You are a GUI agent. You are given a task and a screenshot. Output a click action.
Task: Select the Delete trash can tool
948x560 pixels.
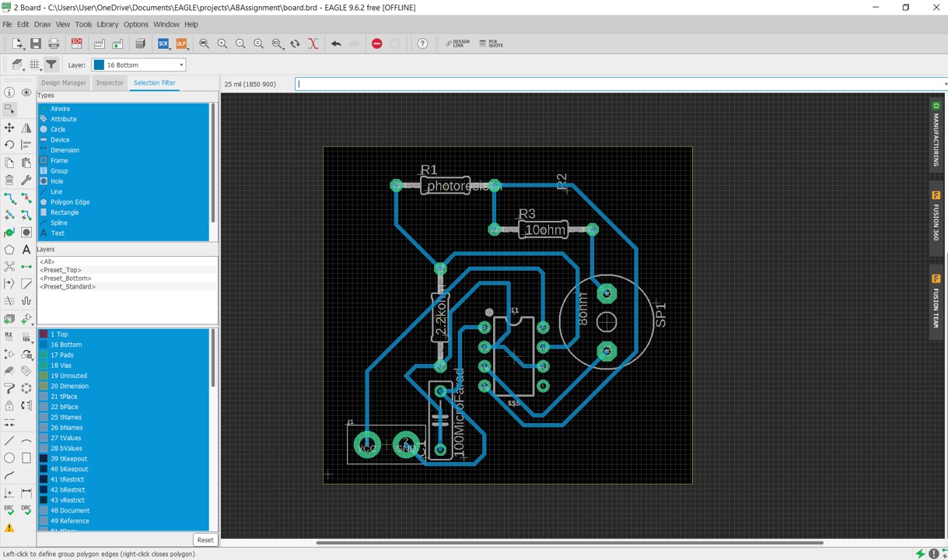click(x=9, y=180)
